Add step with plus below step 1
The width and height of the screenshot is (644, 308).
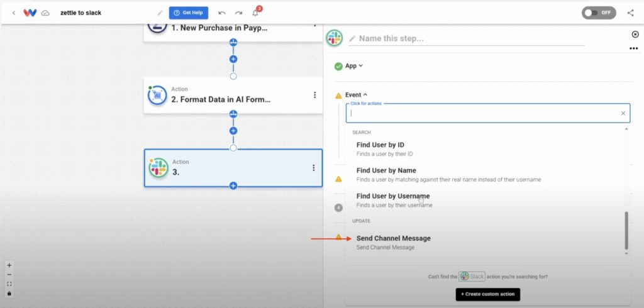coord(233,59)
